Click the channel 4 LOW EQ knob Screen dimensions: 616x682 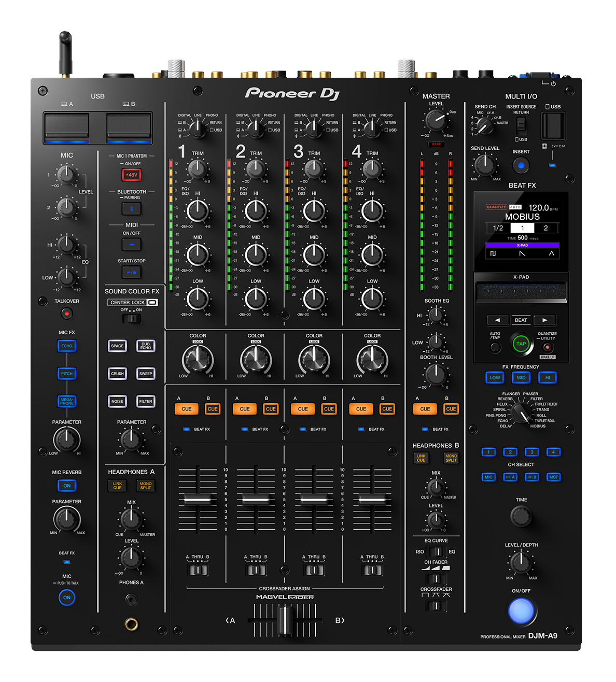tap(372, 299)
